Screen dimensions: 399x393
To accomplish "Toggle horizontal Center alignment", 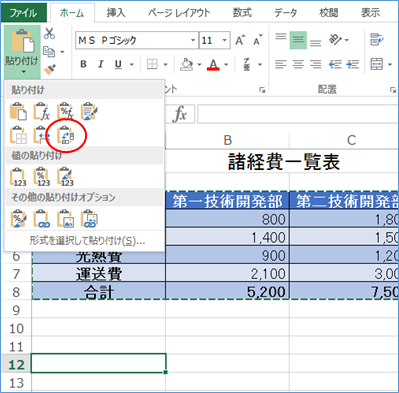I will tap(298, 64).
